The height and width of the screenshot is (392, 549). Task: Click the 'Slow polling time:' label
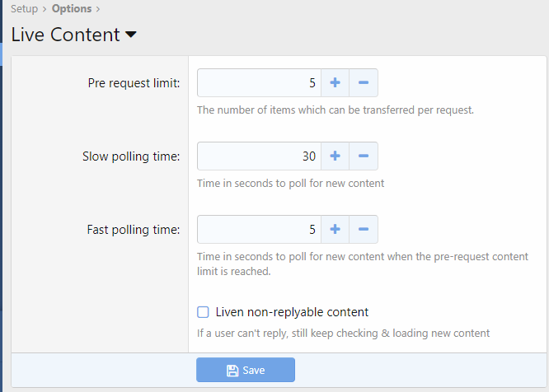131,156
